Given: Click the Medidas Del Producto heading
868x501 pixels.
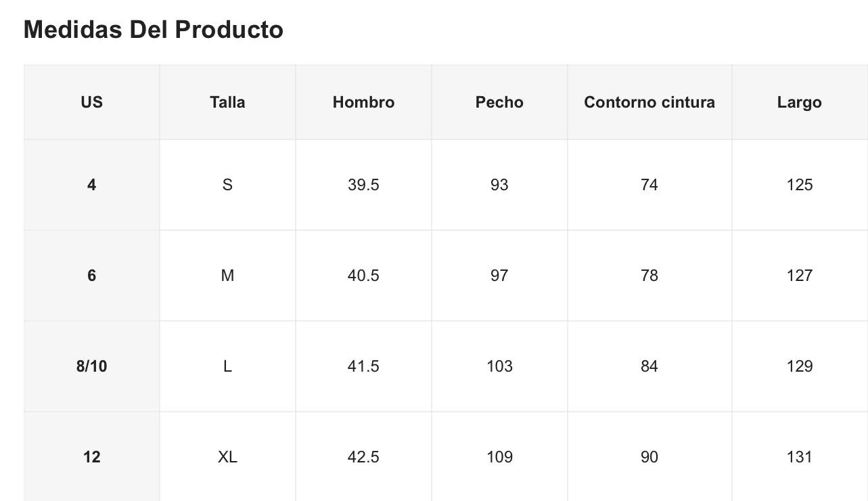Looking at the screenshot, I should pyautogui.click(x=154, y=30).
